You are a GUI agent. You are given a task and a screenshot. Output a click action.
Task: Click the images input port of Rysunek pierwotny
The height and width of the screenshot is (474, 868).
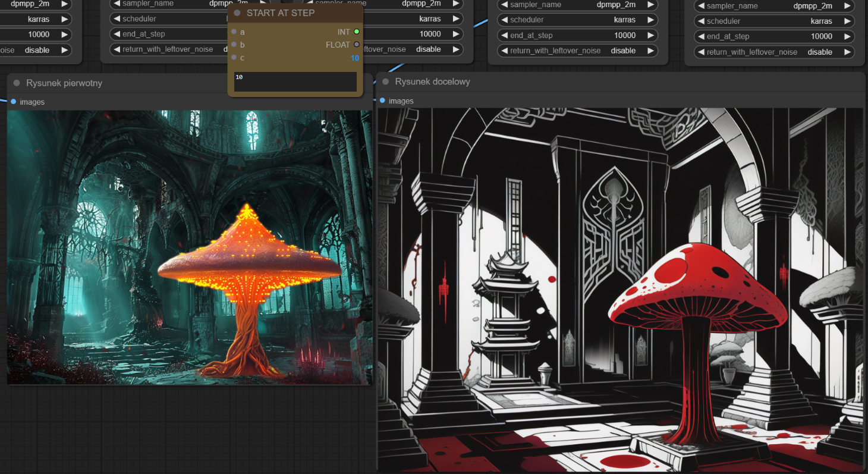14,102
